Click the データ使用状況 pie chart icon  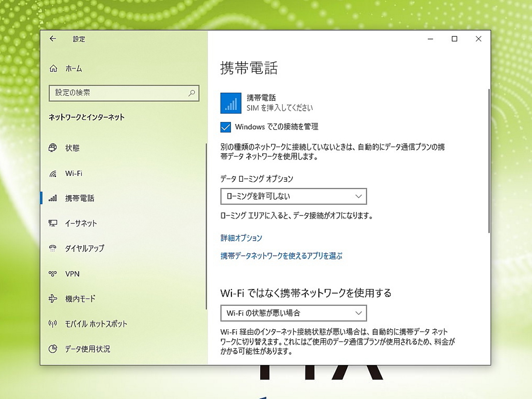pyautogui.click(x=53, y=349)
